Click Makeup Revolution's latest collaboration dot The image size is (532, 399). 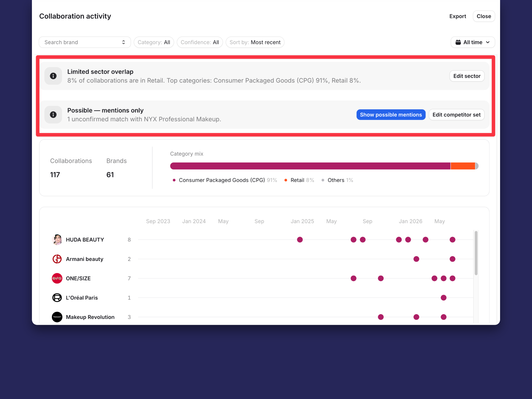pos(443,317)
